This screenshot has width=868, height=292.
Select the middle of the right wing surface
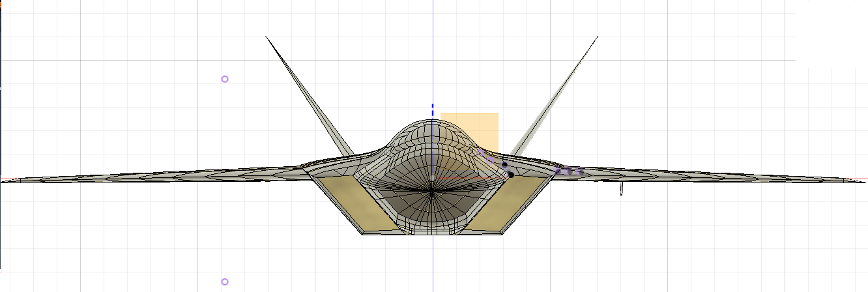coord(704,176)
